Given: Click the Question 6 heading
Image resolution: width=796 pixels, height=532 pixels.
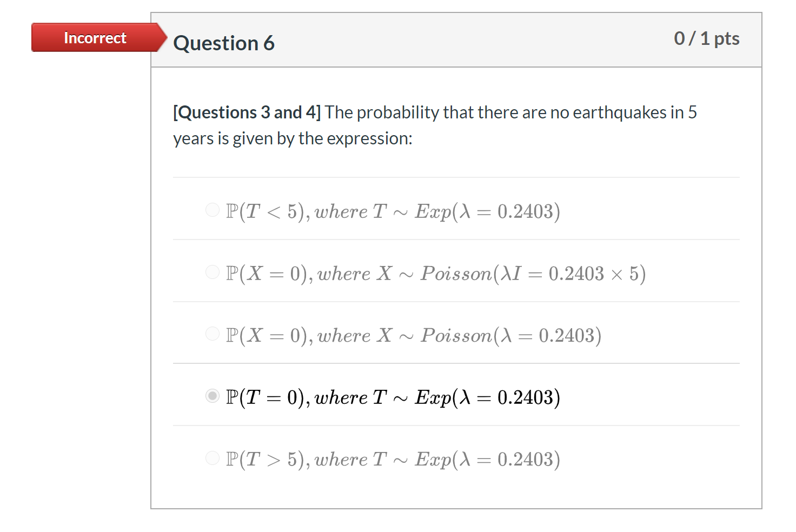Looking at the screenshot, I should pyautogui.click(x=224, y=43).
